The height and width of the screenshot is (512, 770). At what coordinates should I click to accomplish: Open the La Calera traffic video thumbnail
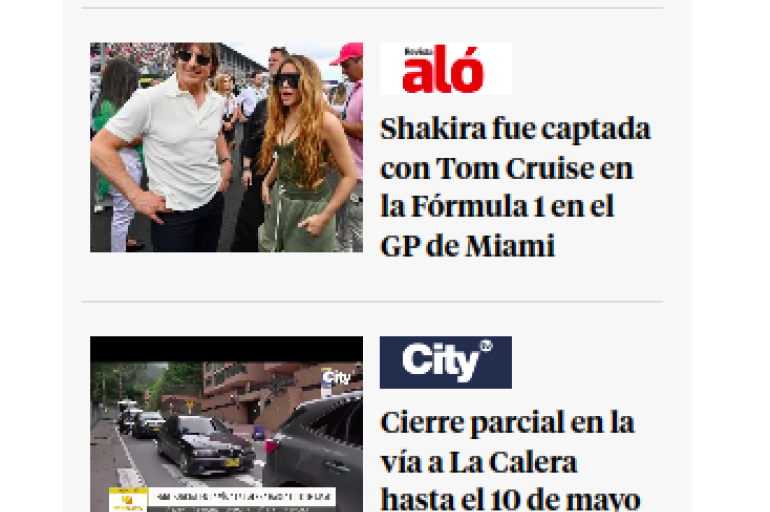[x=226, y=424]
